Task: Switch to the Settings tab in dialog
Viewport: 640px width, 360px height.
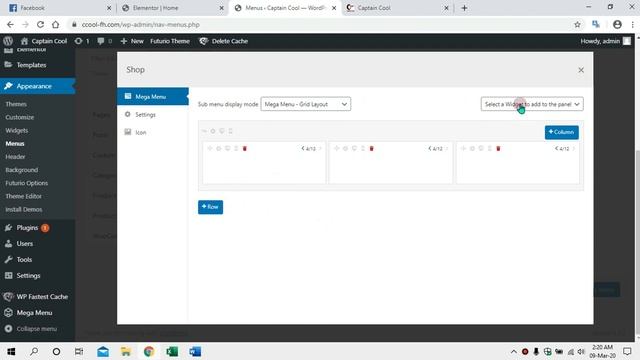Action: click(x=153, y=115)
